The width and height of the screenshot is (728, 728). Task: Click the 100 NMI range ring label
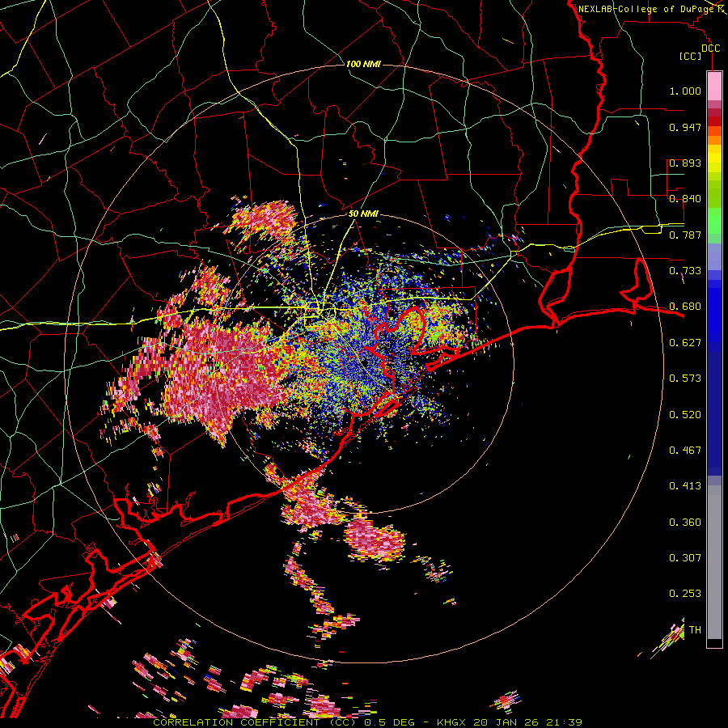click(x=363, y=64)
